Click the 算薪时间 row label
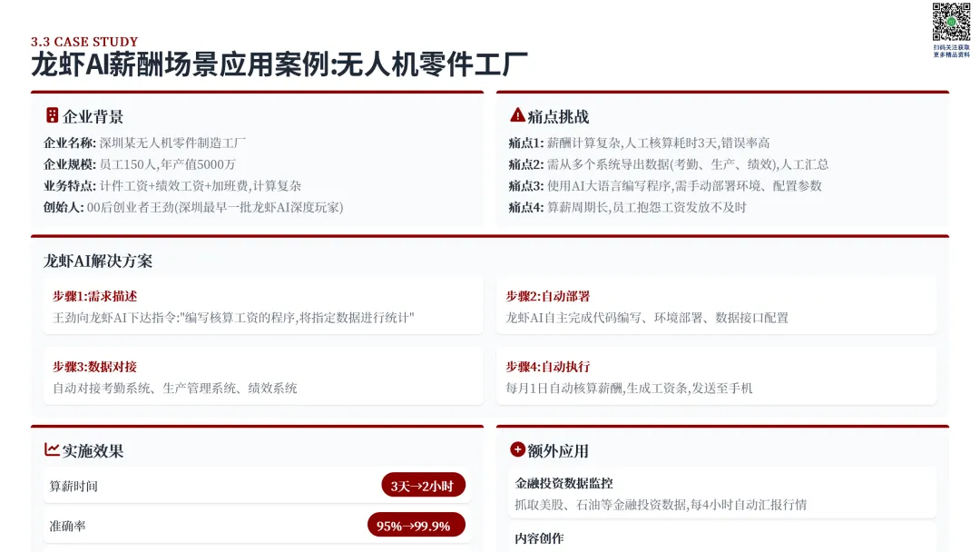980x552 pixels. pos(73,487)
